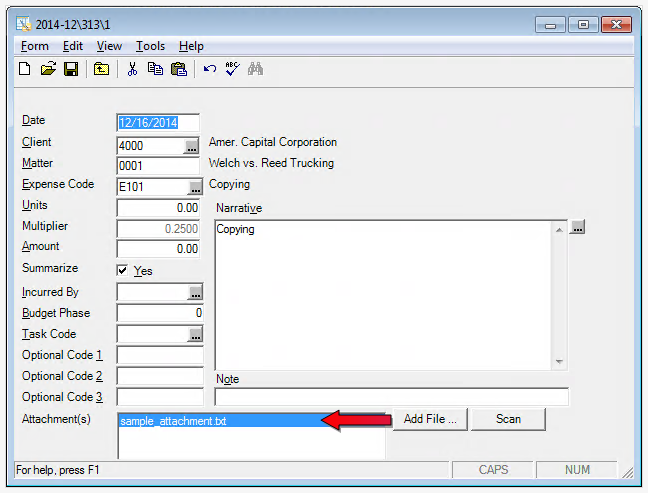
Task: Click the Cut scissors icon
Action: [131, 69]
